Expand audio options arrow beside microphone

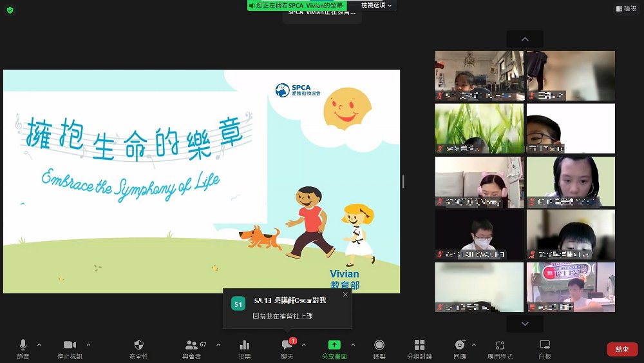pos(39,344)
